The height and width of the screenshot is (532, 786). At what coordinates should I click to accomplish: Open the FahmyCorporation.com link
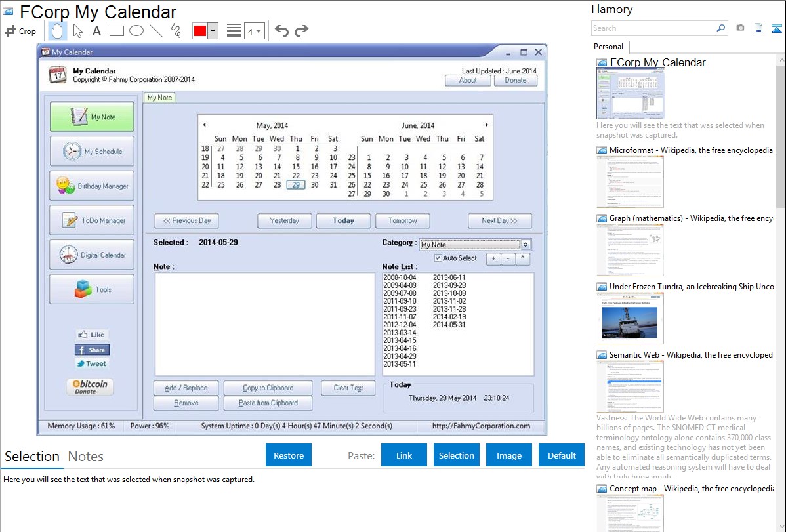pyautogui.click(x=481, y=426)
